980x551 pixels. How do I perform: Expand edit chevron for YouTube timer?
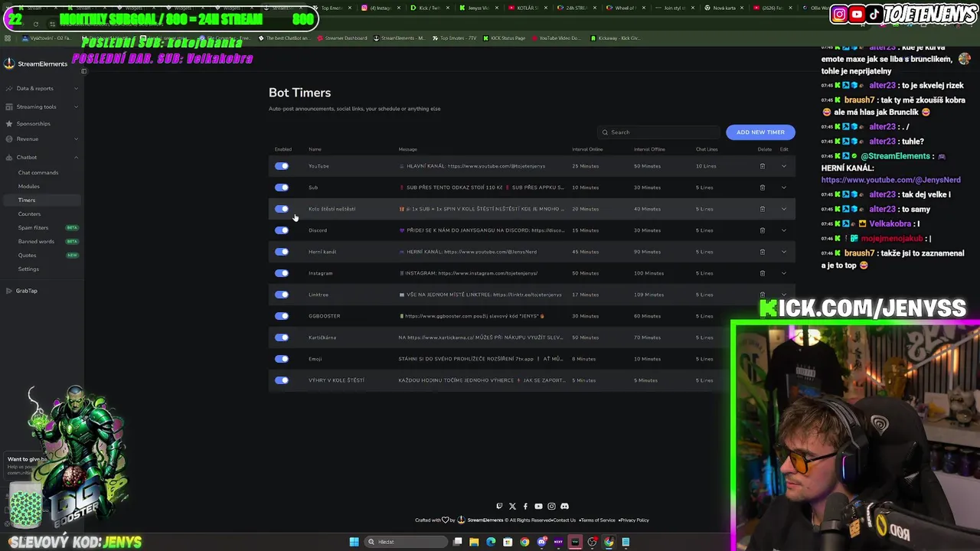pos(783,166)
